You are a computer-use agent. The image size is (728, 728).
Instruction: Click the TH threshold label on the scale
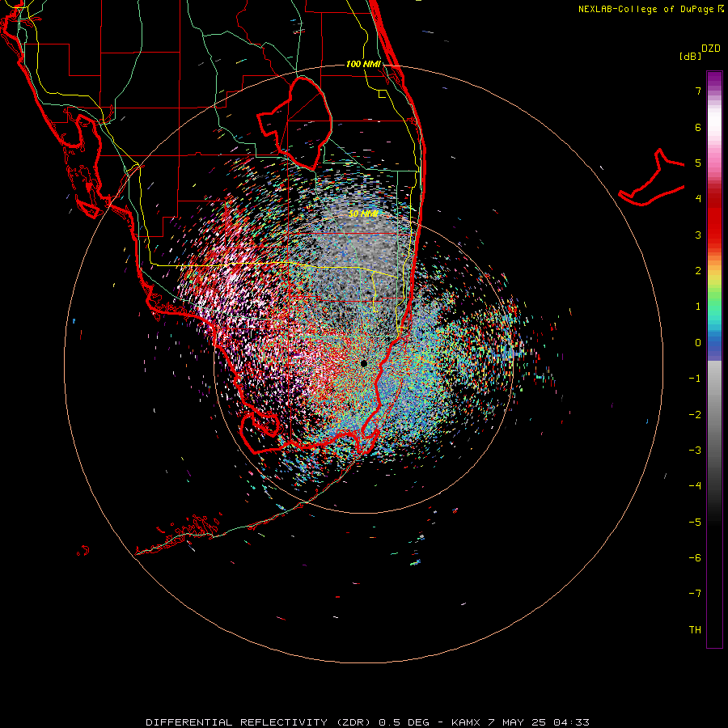[x=695, y=630]
